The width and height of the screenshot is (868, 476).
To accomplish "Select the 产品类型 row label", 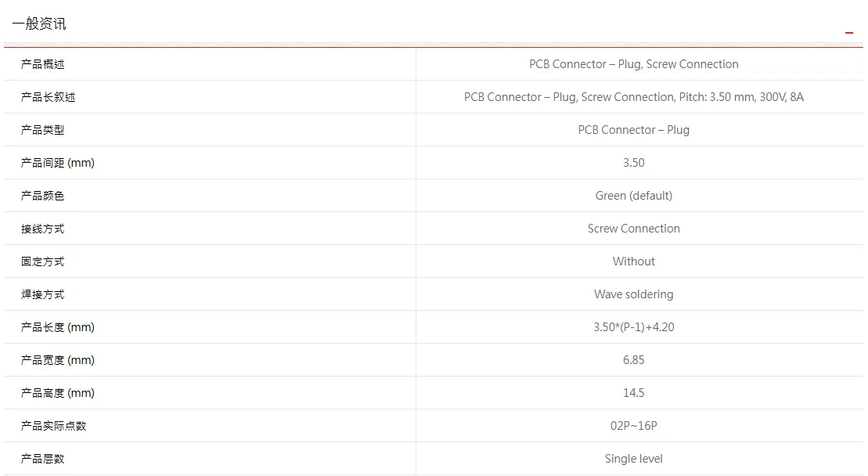I will click(x=42, y=130).
